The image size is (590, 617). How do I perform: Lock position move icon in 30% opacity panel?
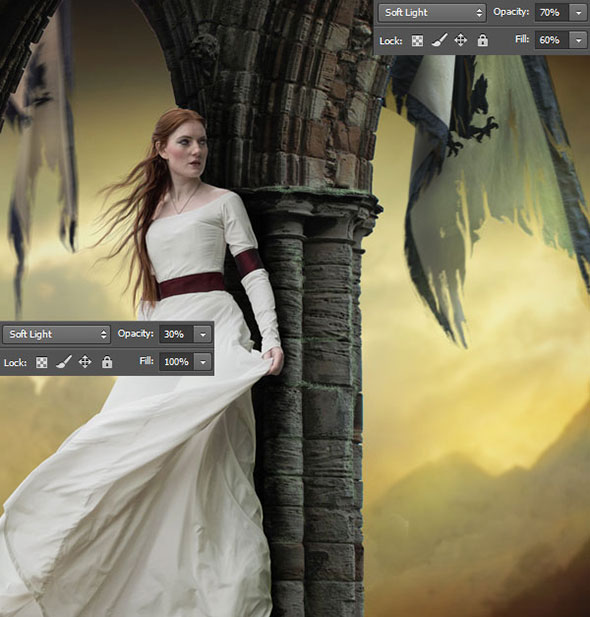(x=85, y=362)
